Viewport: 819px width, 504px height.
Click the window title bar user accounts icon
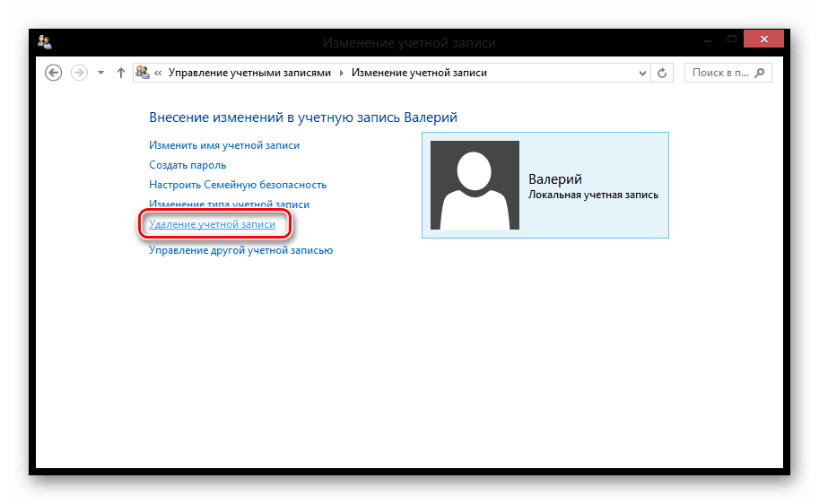[45, 42]
